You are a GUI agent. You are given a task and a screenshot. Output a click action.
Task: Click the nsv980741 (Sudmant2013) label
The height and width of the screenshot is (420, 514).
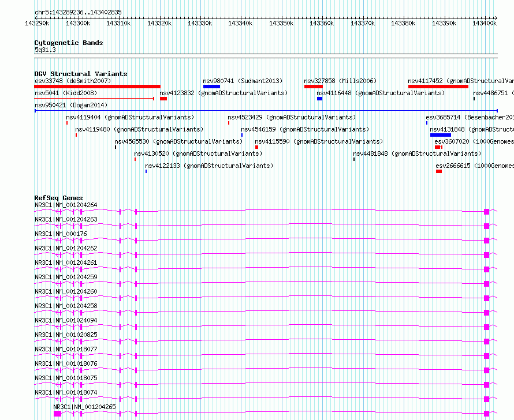pyautogui.click(x=243, y=81)
